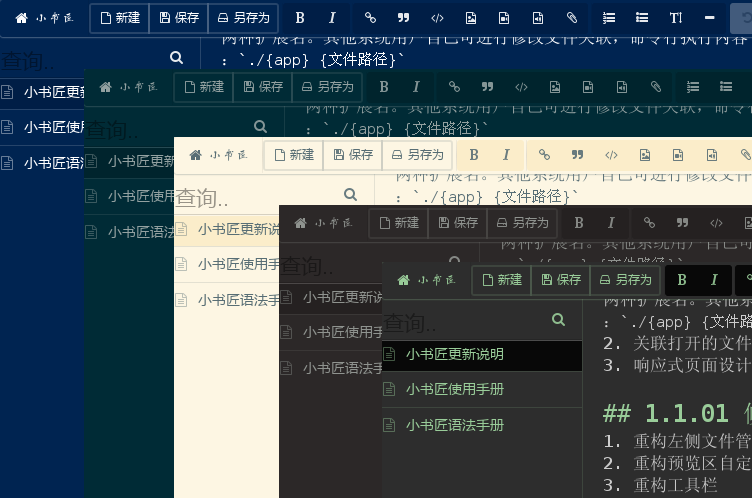Image resolution: width=752 pixels, height=498 pixels.
Task: Click 新建 button in dark gray toolbar
Action: (398, 223)
